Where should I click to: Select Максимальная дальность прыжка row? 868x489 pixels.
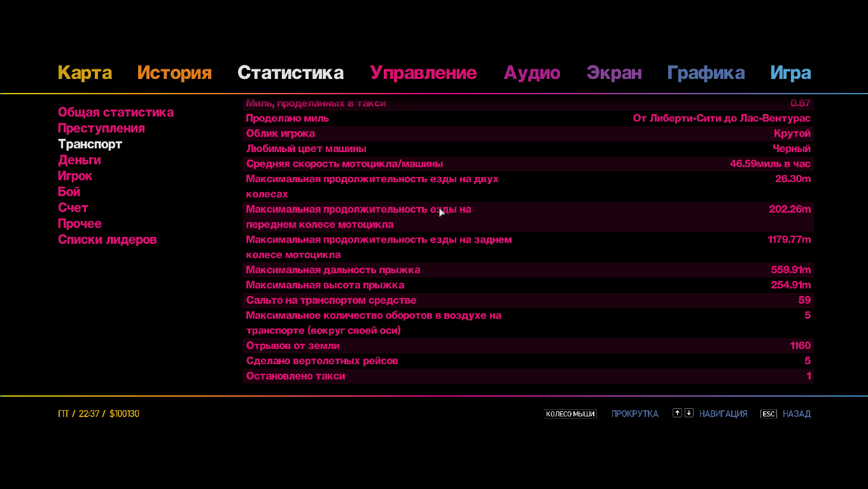[528, 270]
